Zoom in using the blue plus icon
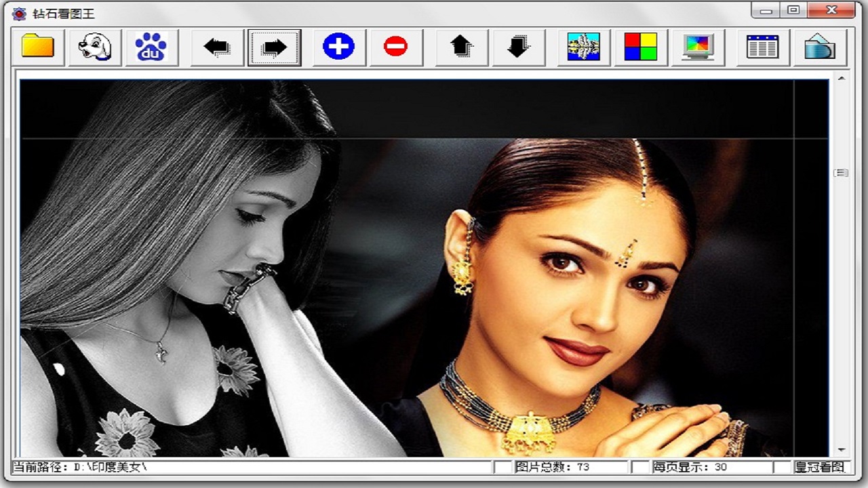This screenshot has width=868, height=488. pos(339,47)
